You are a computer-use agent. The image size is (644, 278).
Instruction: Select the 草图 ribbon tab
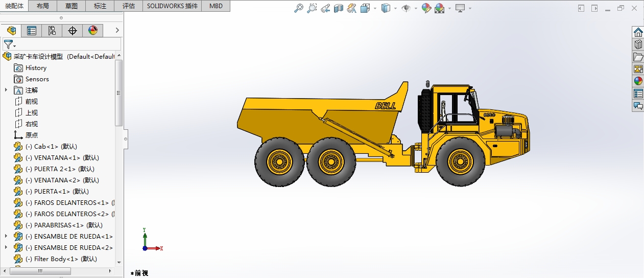point(71,6)
